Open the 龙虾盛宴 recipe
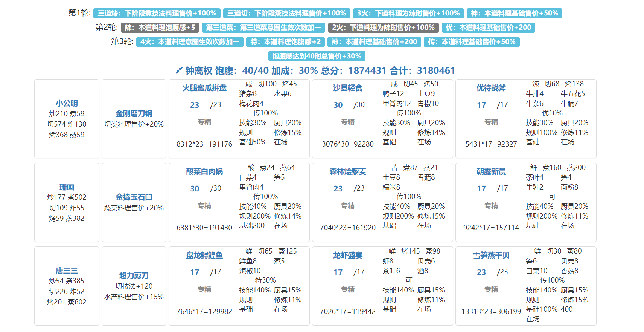This screenshot has height=332, width=644. (347, 255)
